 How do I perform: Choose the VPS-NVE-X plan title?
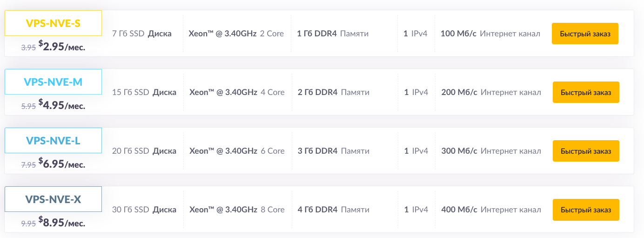click(x=53, y=199)
